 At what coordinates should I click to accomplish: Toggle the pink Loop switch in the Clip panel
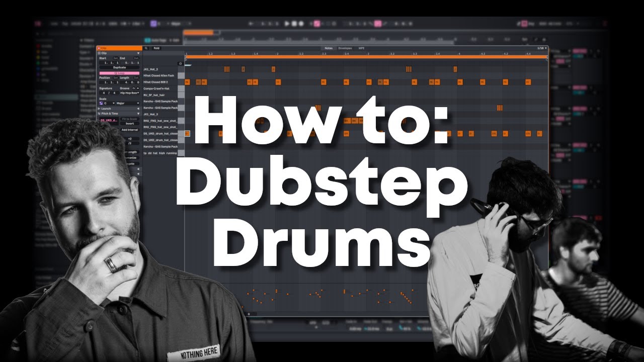119,73
